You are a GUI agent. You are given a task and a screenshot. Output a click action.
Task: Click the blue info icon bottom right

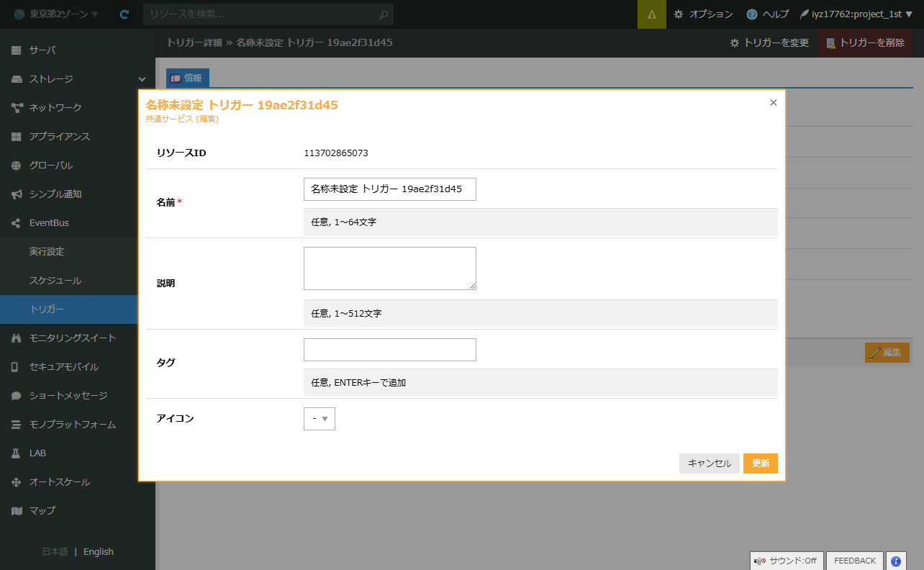point(896,561)
